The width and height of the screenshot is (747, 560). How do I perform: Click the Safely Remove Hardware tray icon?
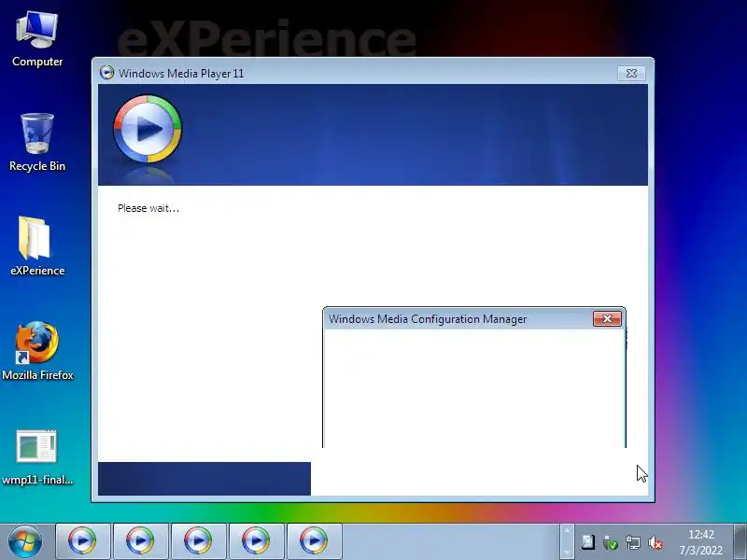click(610, 542)
